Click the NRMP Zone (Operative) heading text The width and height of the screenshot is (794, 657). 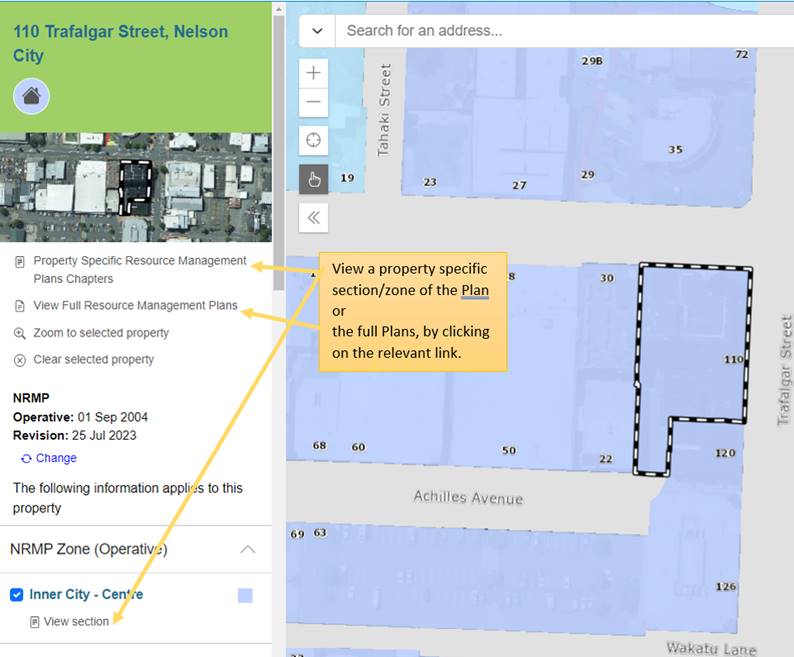[x=89, y=549]
